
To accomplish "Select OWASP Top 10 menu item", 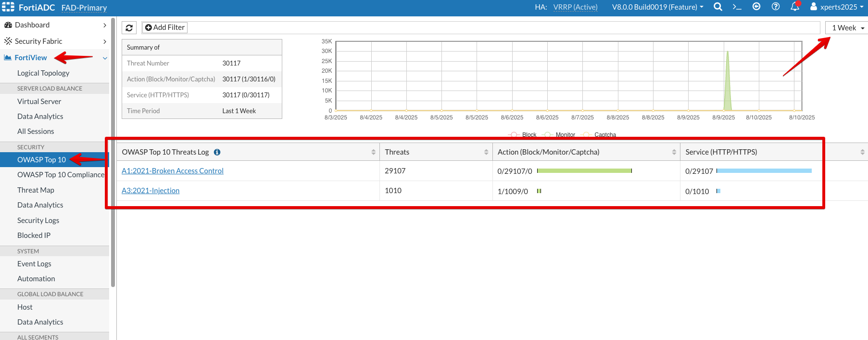I will (x=41, y=160).
